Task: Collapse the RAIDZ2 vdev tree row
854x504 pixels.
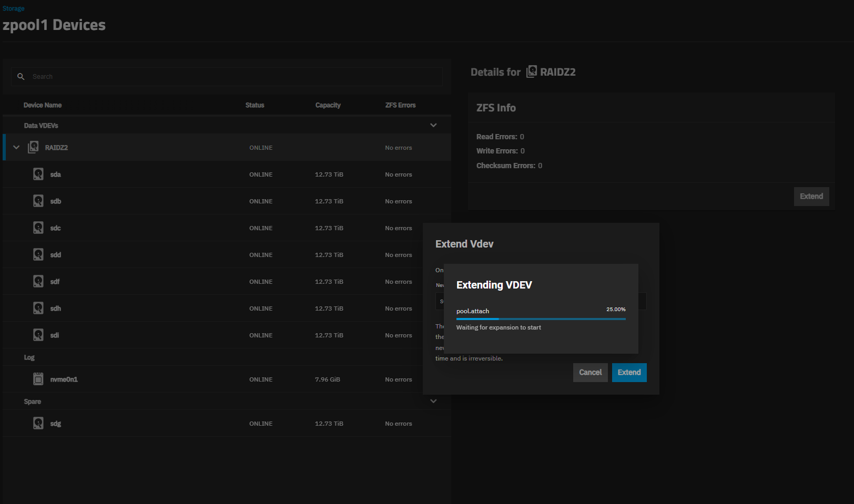Action: (16, 147)
